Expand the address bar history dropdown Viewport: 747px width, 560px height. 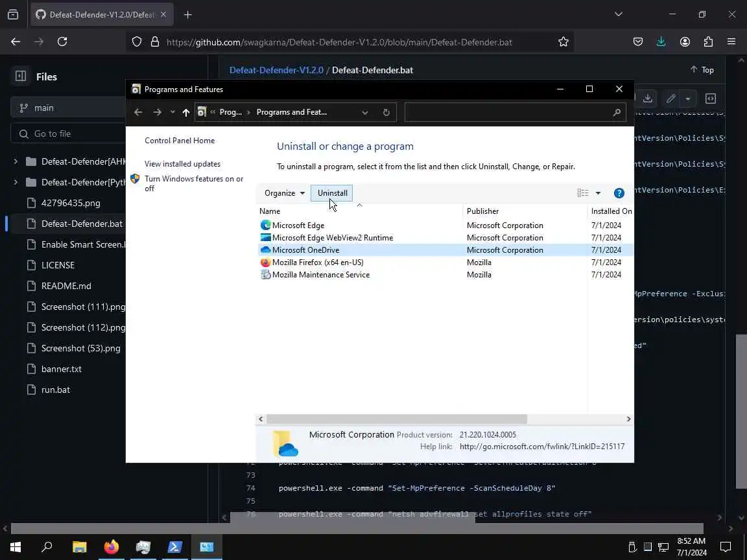(x=365, y=112)
